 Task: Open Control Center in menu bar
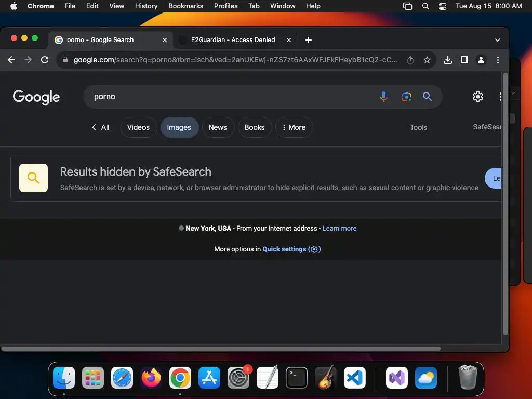pyautogui.click(x=443, y=6)
